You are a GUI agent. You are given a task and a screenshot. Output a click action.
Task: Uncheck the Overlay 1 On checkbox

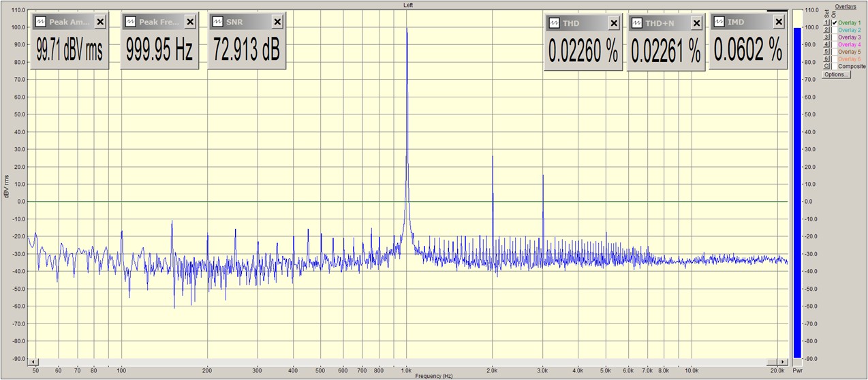coord(835,22)
